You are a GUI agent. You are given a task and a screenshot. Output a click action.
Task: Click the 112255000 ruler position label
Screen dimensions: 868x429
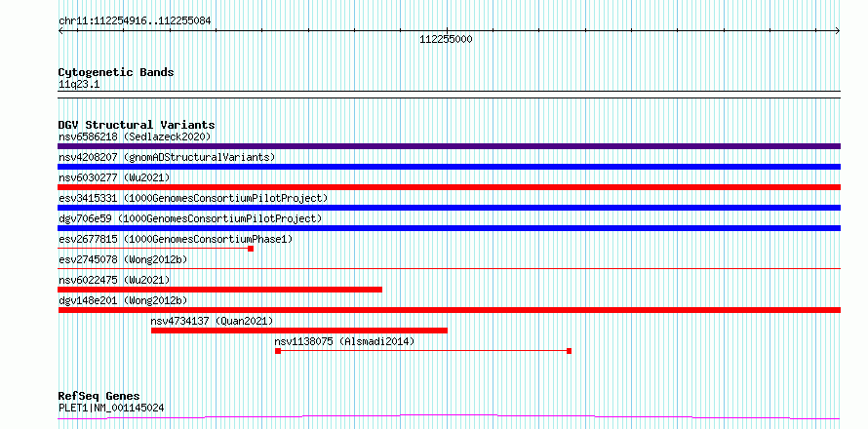pyautogui.click(x=446, y=39)
